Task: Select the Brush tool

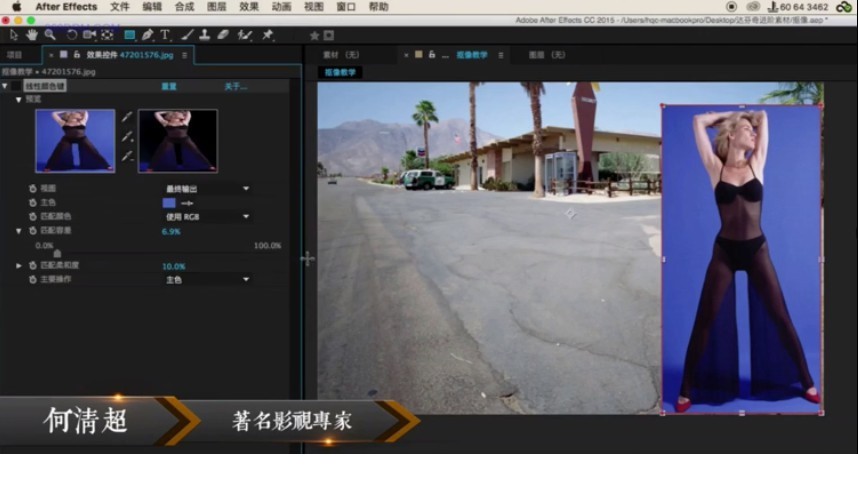Action: pyautogui.click(x=187, y=35)
